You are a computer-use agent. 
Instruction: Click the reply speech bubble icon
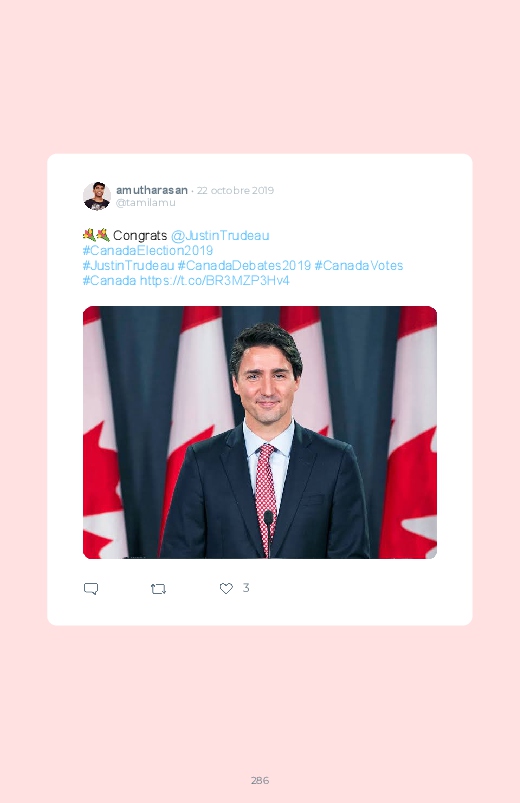[91, 588]
